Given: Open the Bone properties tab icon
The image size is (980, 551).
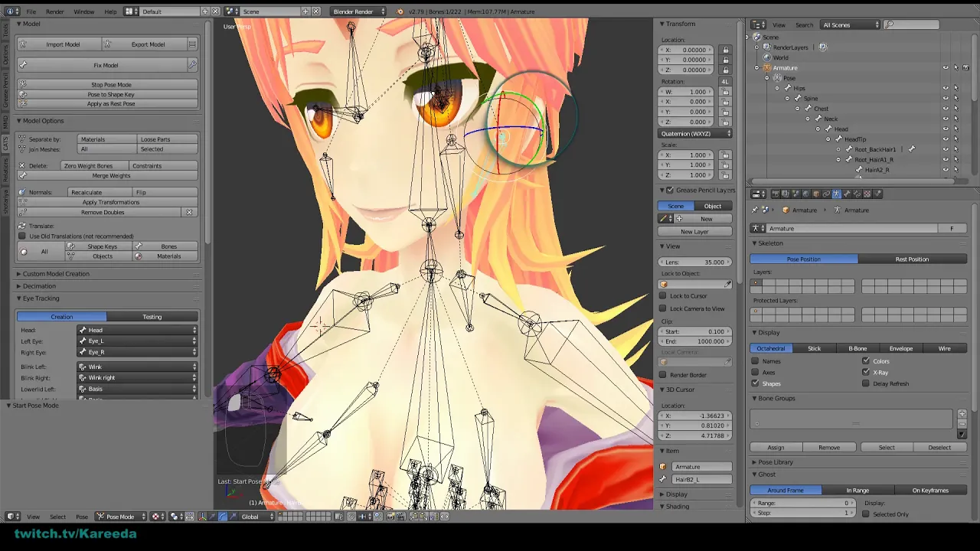Looking at the screenshot, I should pyautogui.click(x=847, y=194).
